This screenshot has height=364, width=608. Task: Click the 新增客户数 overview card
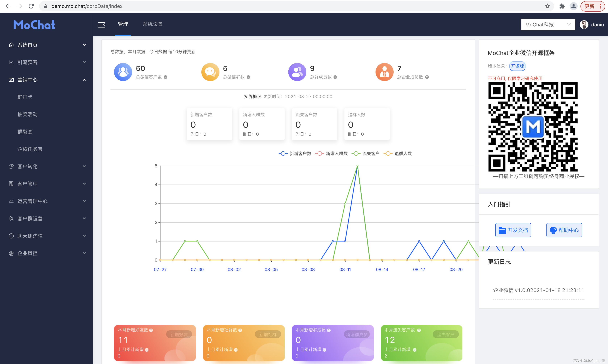209,124
